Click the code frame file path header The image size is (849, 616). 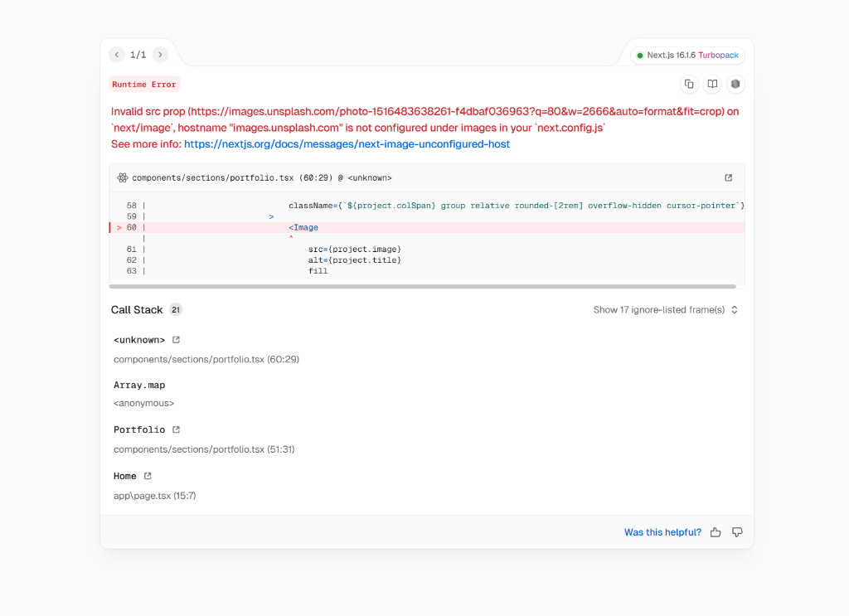click(261, 177)
